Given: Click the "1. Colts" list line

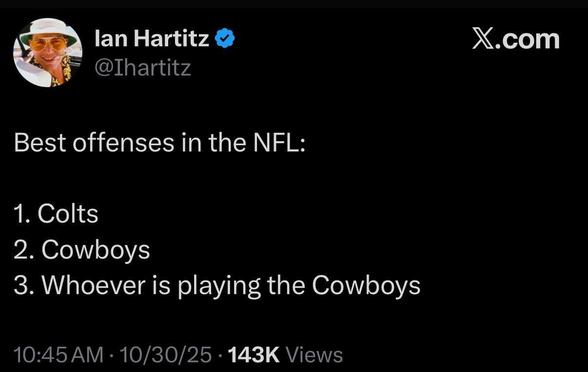Looking at the screenshot, I should [55, 215].
